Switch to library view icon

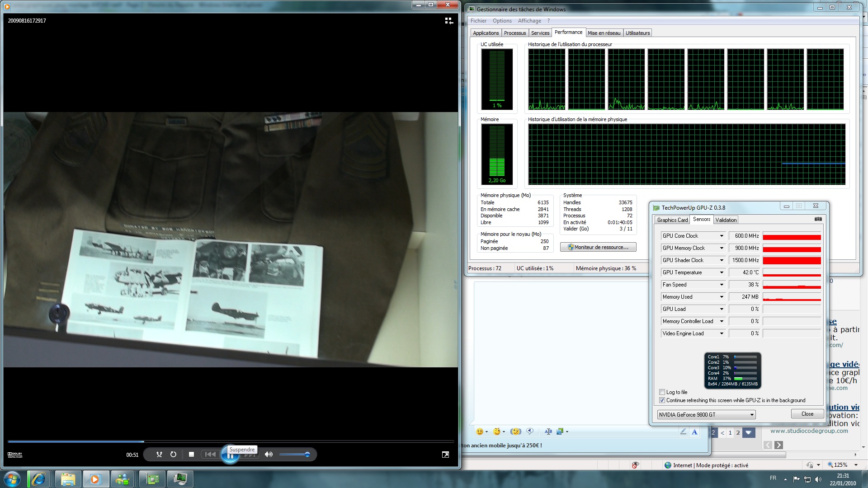(448, 21)
